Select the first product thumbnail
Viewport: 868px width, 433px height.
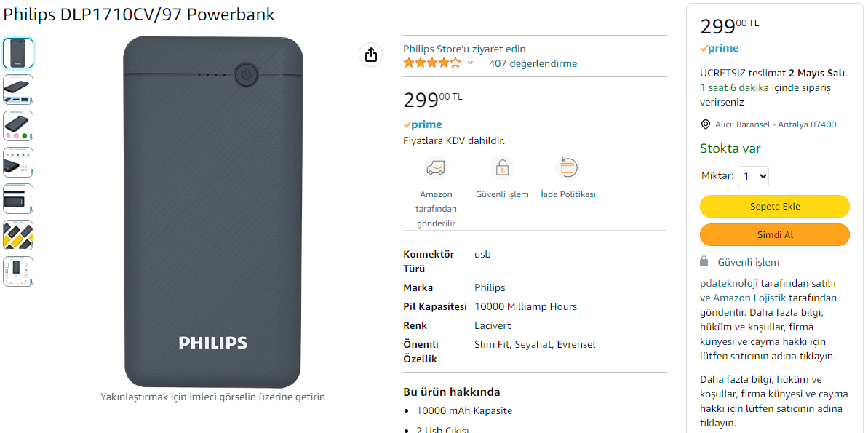pyautogui.click(x=18, y=53)
